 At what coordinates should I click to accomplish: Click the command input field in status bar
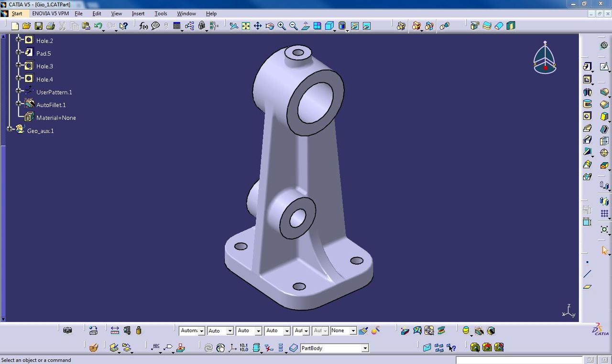pos(519,360)
